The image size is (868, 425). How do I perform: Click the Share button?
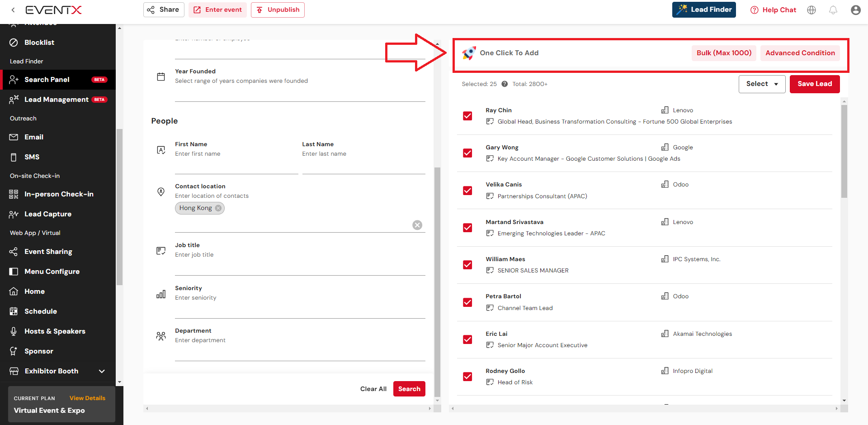(164, 10)
